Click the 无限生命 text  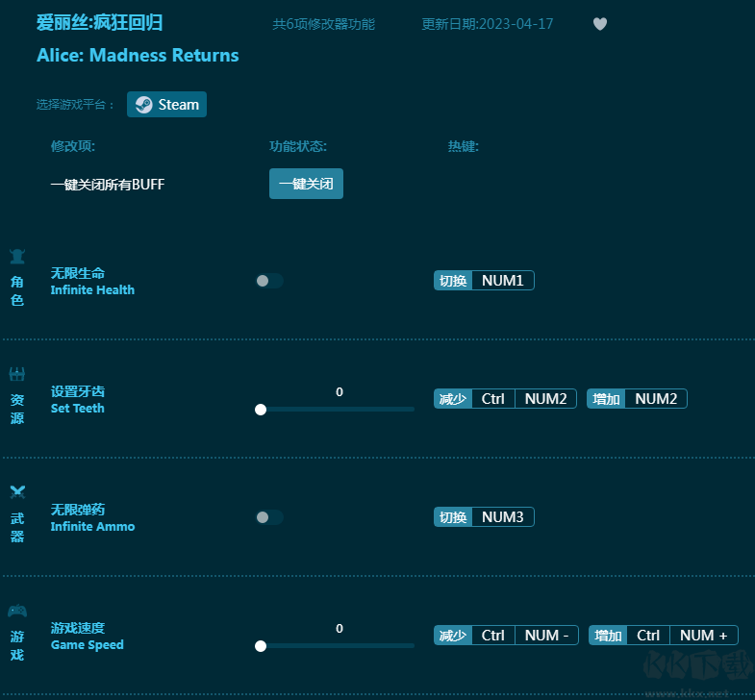[x=78, y=273]
